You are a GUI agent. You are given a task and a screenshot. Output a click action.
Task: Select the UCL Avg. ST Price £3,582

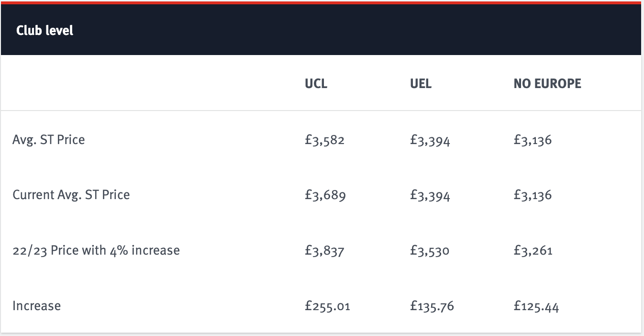pos(324,140)
